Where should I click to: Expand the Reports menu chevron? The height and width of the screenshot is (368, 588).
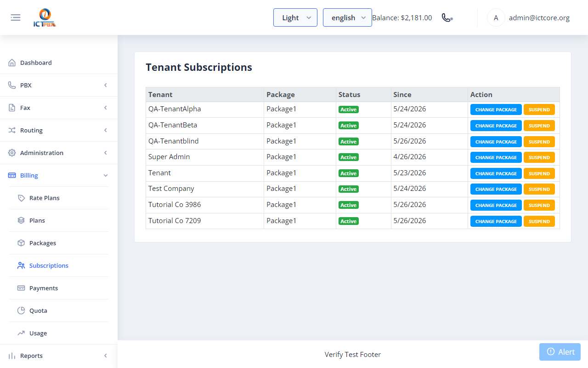106,356
